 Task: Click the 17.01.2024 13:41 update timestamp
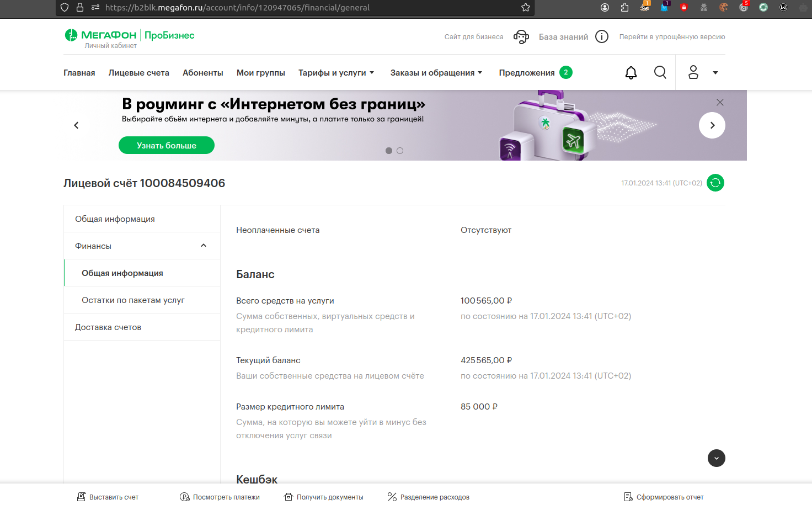click(661, 183)
